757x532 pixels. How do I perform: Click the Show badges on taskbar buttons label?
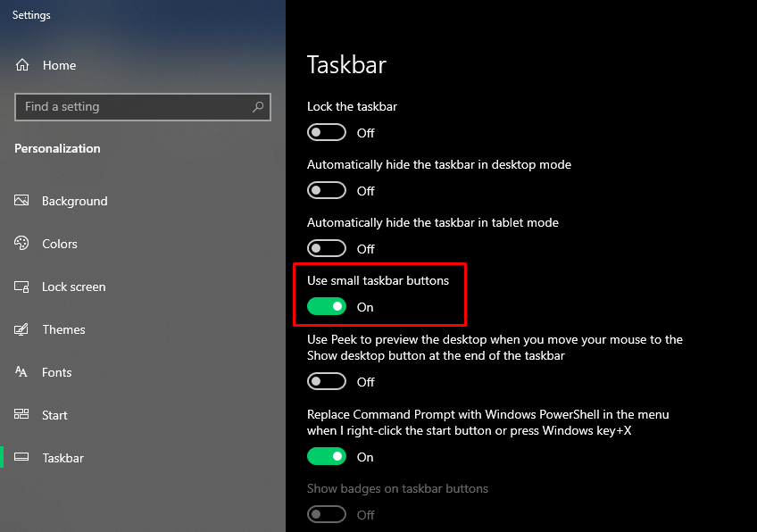coord(397,488)
